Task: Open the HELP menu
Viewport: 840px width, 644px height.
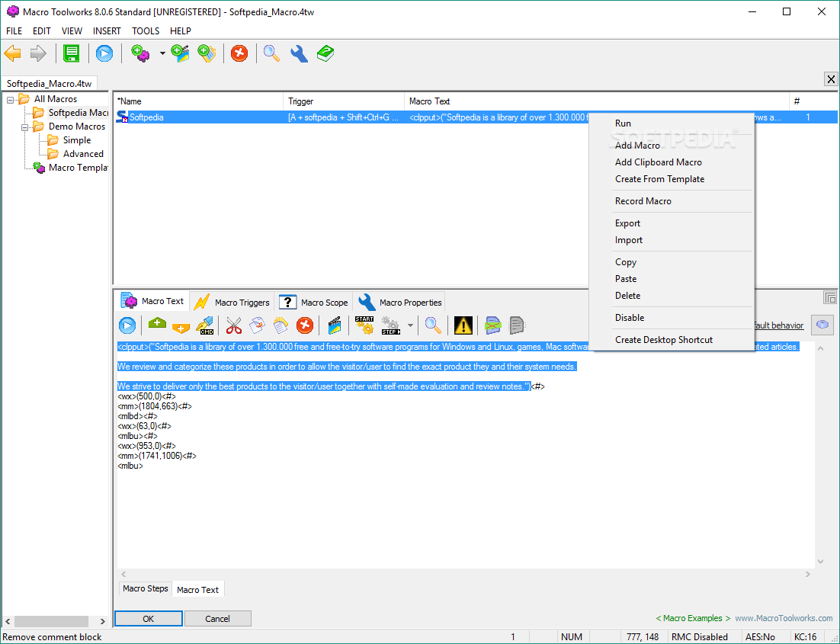Action: (x=181, y=31)
